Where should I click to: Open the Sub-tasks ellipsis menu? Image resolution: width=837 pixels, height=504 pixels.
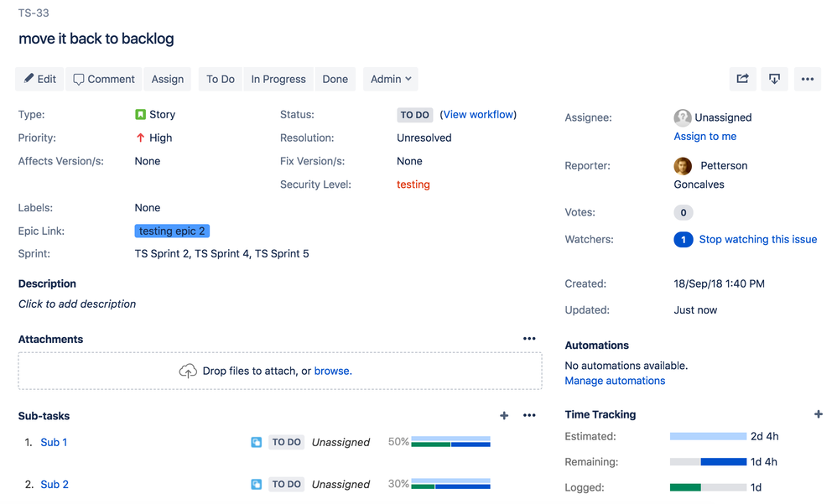pyautogui.click(x=529, y=415)
